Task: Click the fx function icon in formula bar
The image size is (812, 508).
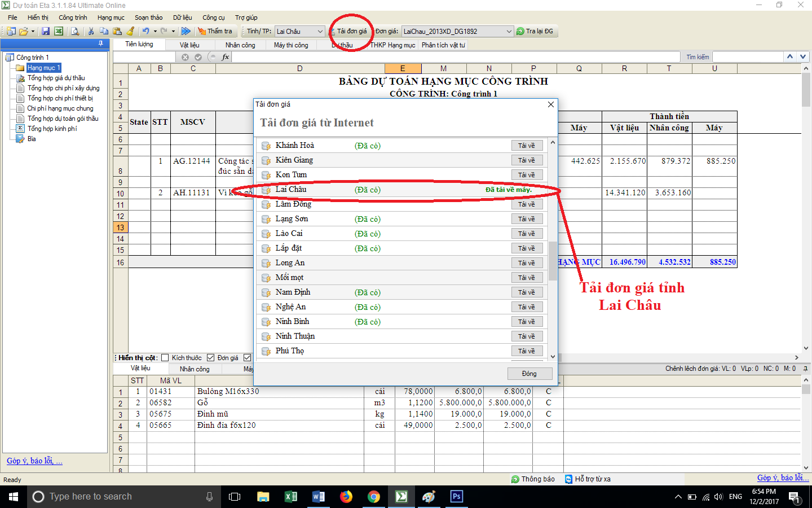Action: point(226,57)
